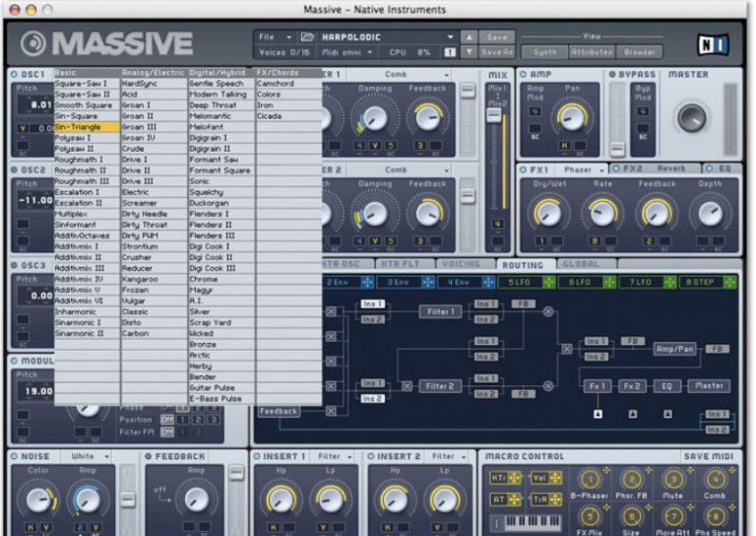Image resolution: width=756 pixels, height=536 pixels.
Task: Grab the 6 LFO modulation crosshair handle
Action: pyautogui.click(x=609, y=282)
